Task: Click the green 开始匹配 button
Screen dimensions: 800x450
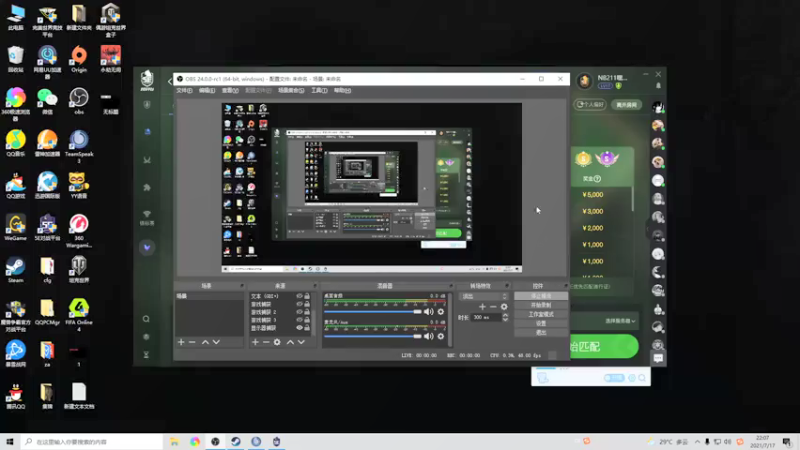Action: click(604, 346)
